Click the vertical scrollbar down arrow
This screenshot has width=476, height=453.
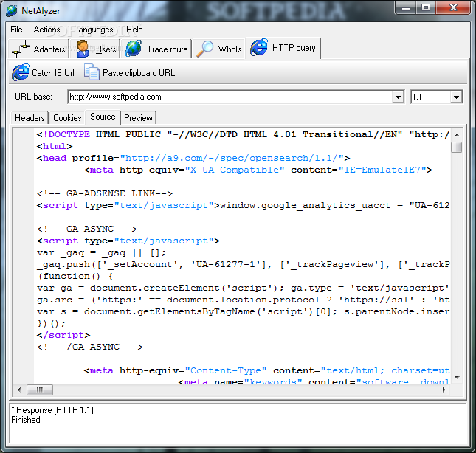457,378
